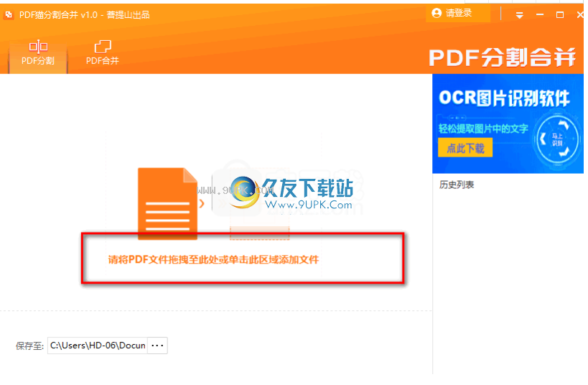Click the save path field C:\Users\HD-06
The image size is (588, 385).
point(98,345)
